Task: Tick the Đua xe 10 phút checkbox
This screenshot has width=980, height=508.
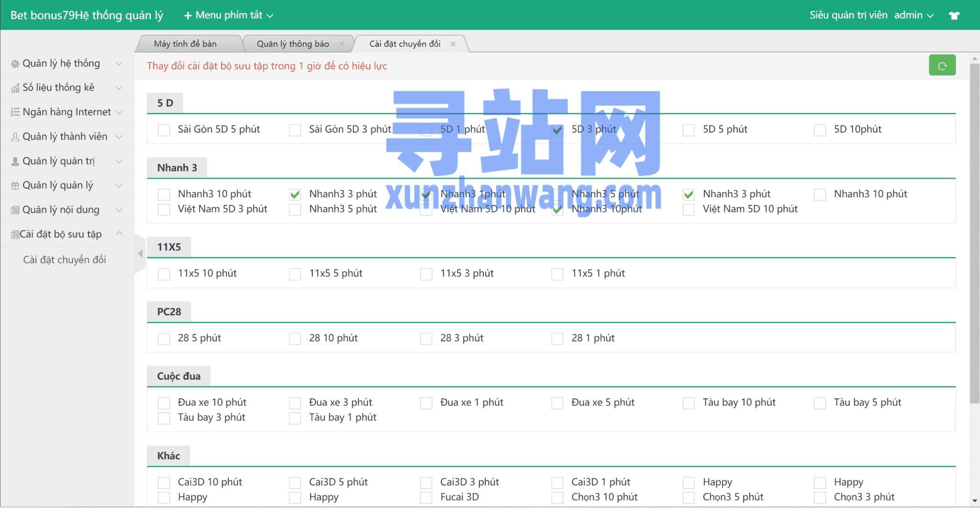Action: [x=164, y=403]
